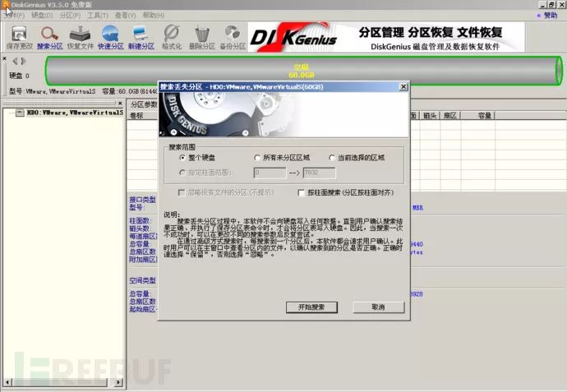Click the 开始搜索 (Start Search) button
567x392 pixels.
[x=311, y=307]
